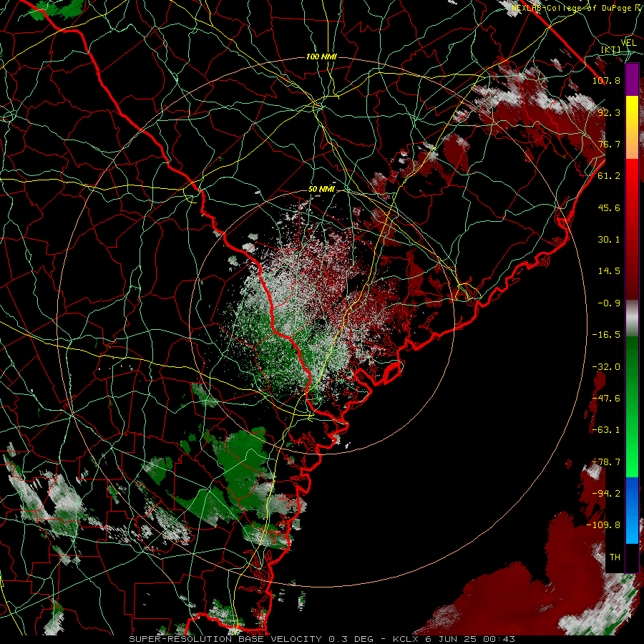644x644 pixels.
Task: Click the 61.2 velocity scale value
Action: (x=609, y=176)
